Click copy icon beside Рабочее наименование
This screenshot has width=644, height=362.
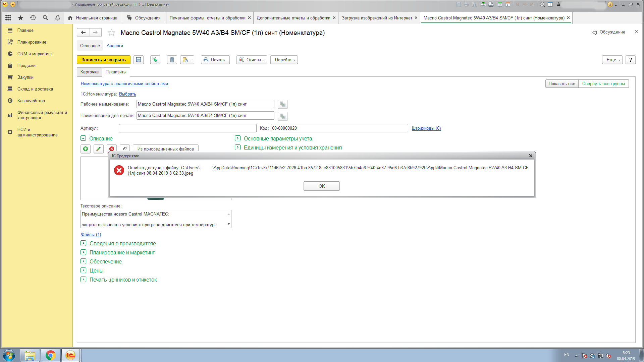click(x=283, y=104)
